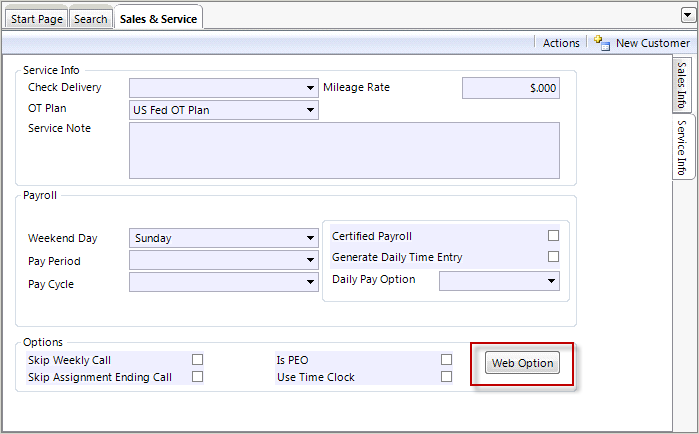Toggle Generate Daily Time Entry checkbox
Viewport: 699px width, 434px height.
point(553,257)
